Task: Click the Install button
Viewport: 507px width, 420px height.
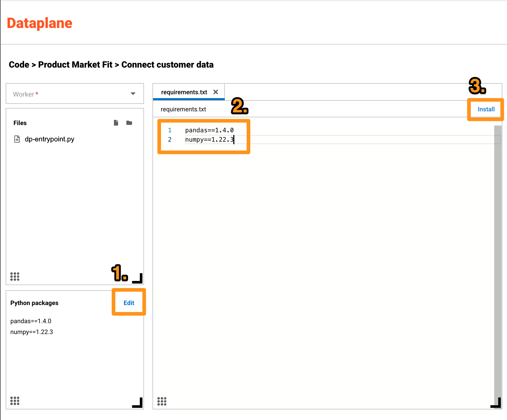Action: pos(486,109)
